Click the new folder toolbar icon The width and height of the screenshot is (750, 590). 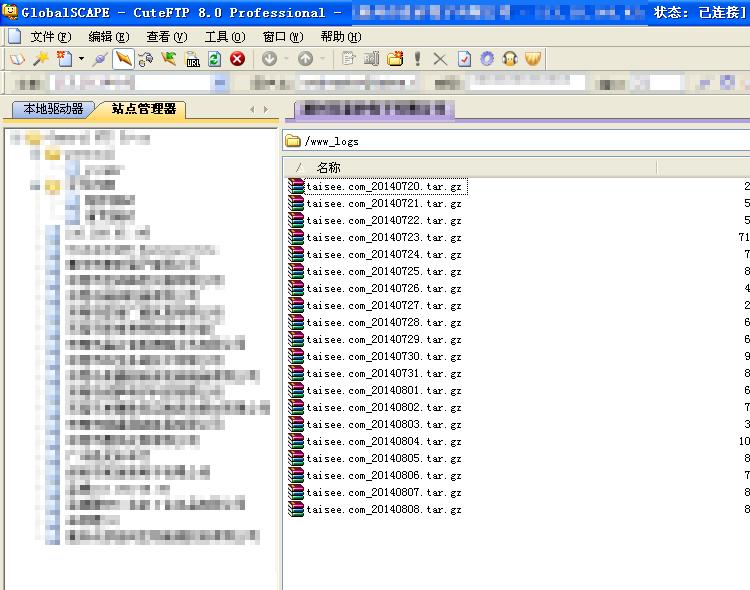pyautogui.click(x=395, y=59)
